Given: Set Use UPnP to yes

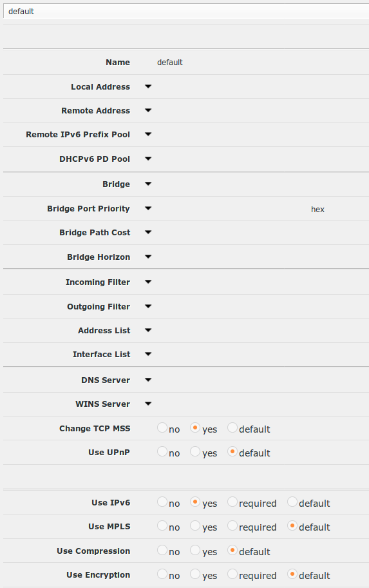Looking at the screenshot, I should click(x=194, y=451).
